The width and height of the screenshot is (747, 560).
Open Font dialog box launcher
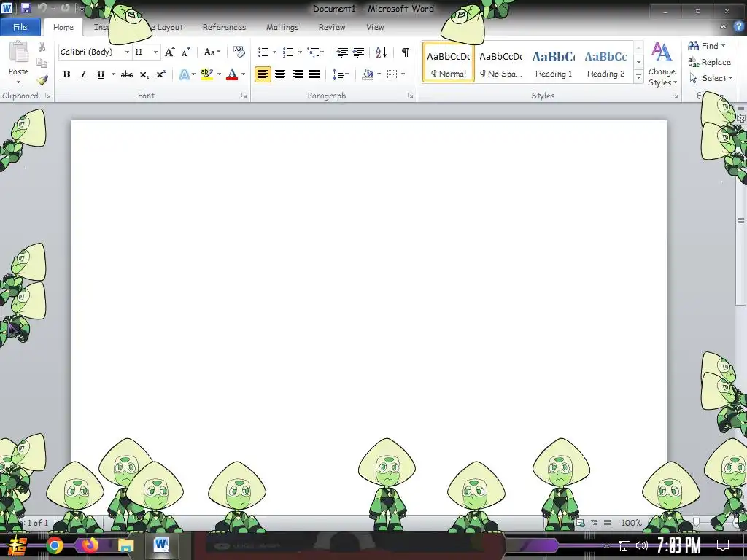[x=244, y=96]
